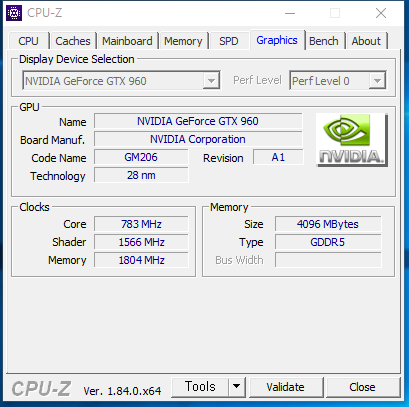Click the NVIDIA GeForce GTX 960 device combo box

(x=121, y=81)
